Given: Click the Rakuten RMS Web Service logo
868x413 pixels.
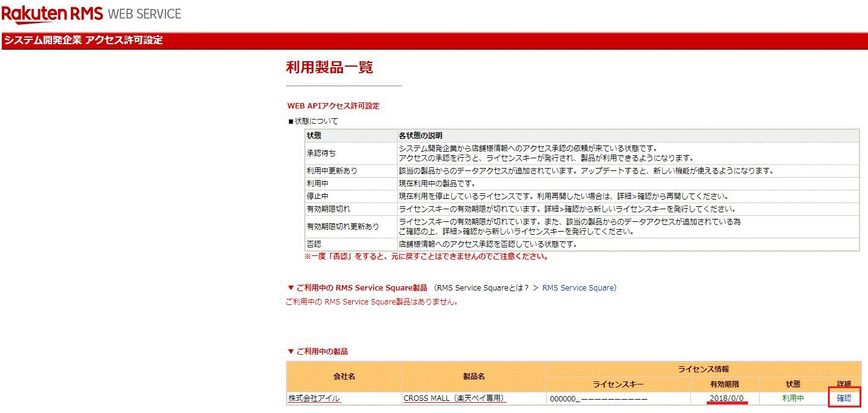Looking at the screenshot, I should point(92,13).
